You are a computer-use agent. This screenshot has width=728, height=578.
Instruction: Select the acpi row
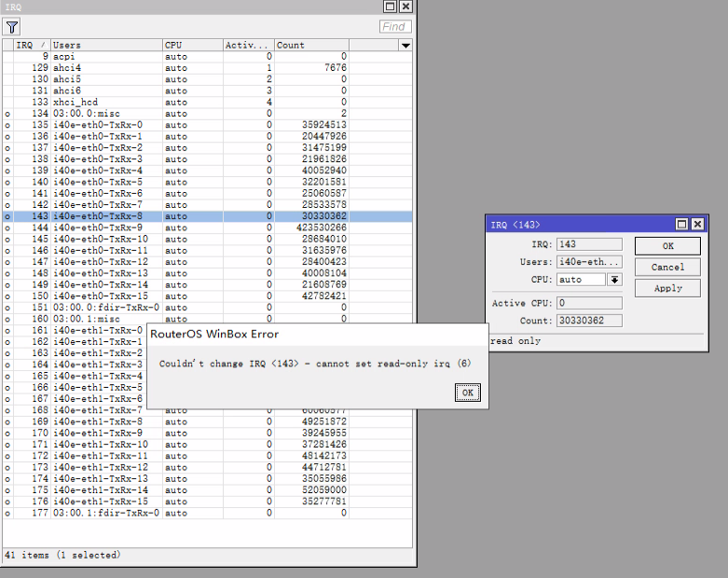click(x=207, y=57)
